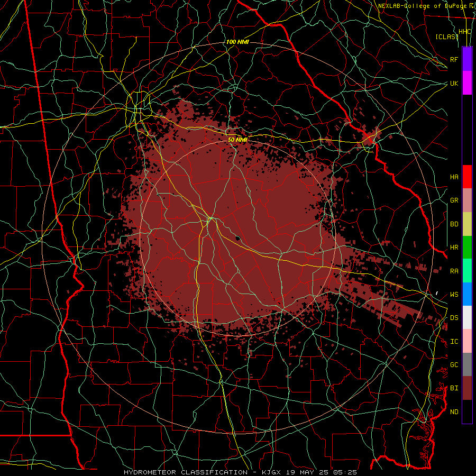Click the HYDROMETEOR CLASSIFICATION title text
476x476 pixels.
pyautogui.click(x=186, y=472)
